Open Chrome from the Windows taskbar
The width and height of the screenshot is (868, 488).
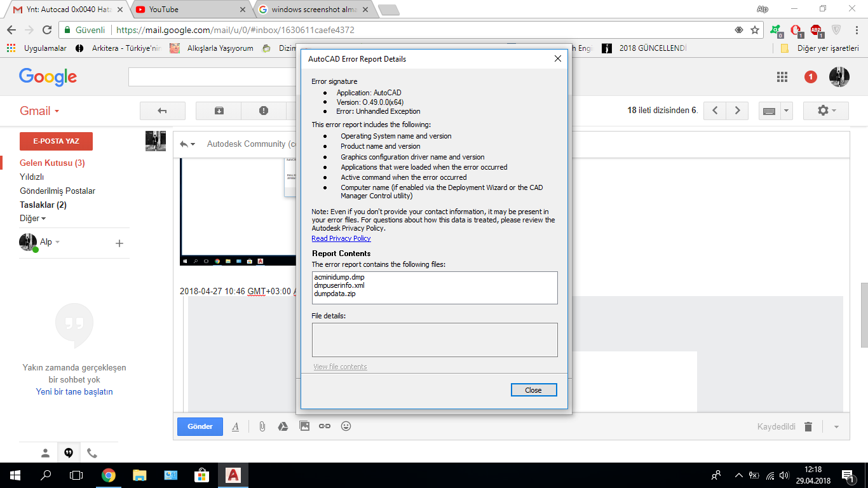coord(109,475)
